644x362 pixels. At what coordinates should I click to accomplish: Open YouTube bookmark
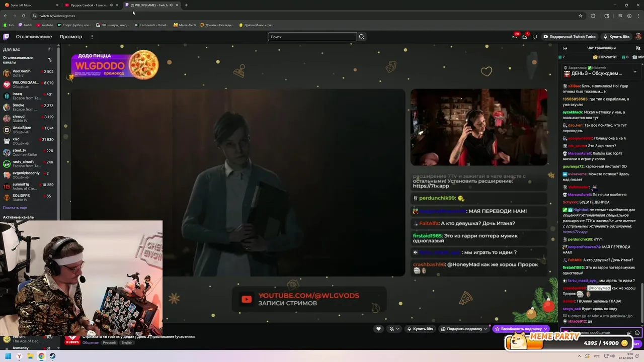pos(45,25)
